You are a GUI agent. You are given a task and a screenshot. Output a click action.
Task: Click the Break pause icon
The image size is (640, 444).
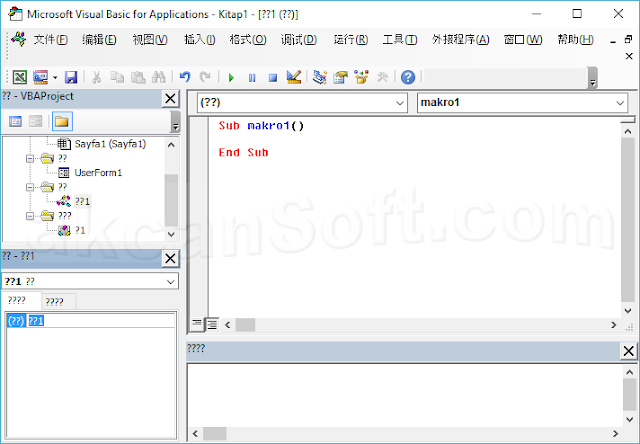point(252,77)
